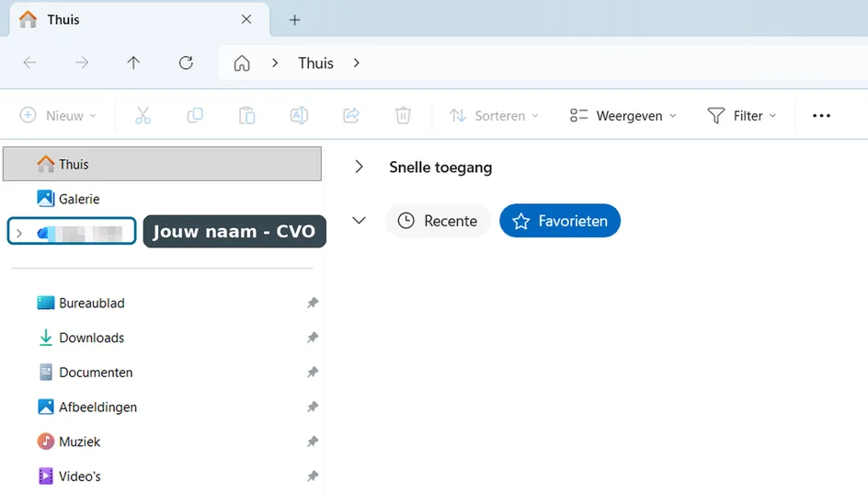The image size is (868, 494).
Task: Click the Snelle toegang heading
Action: click(440, 167)
